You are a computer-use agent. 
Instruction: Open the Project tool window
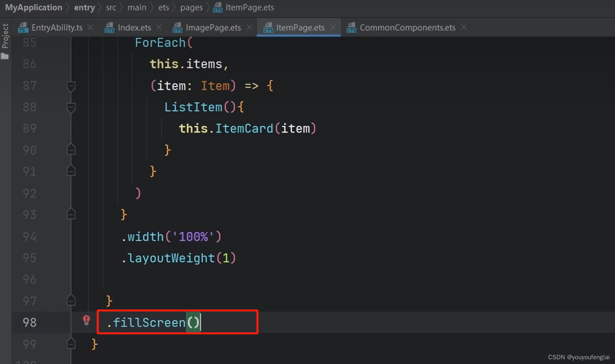pyautogui.click(x=5, y=41)
